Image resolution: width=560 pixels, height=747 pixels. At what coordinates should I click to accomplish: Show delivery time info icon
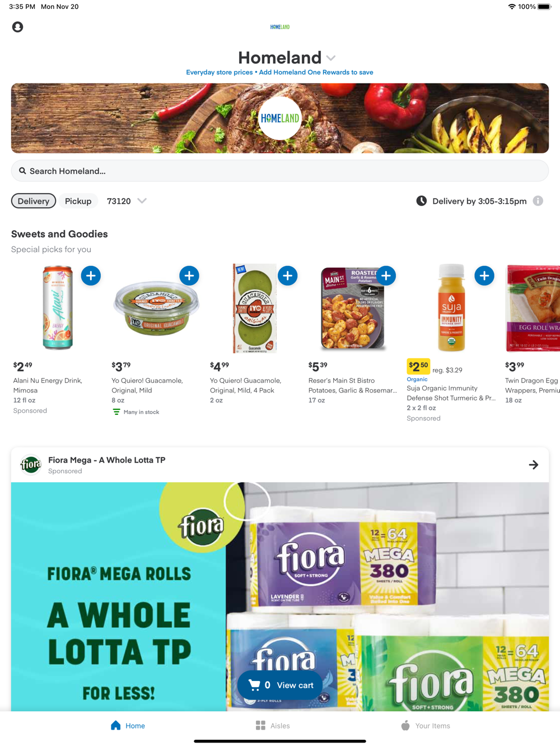tap(538, 201)
